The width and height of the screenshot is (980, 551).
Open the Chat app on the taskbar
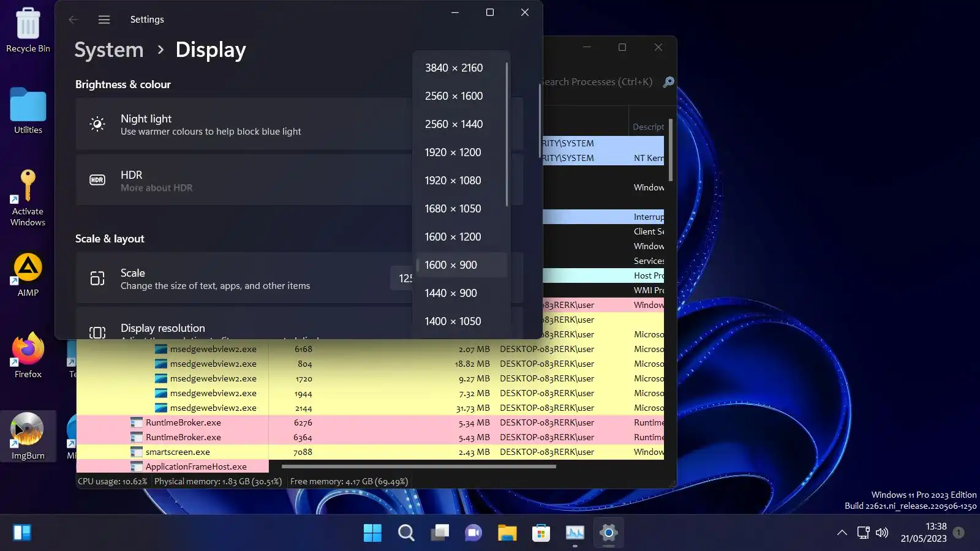pos(473,533)
